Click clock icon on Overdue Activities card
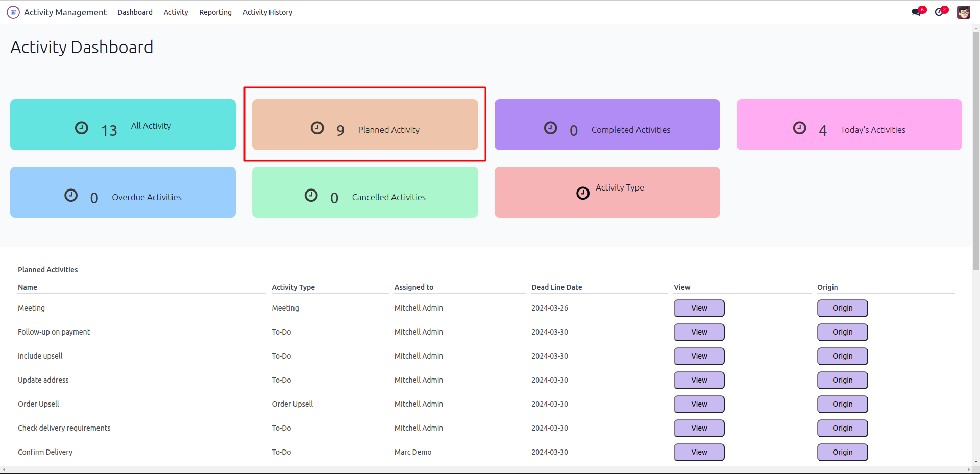The image size is (980, 474). 71,195
